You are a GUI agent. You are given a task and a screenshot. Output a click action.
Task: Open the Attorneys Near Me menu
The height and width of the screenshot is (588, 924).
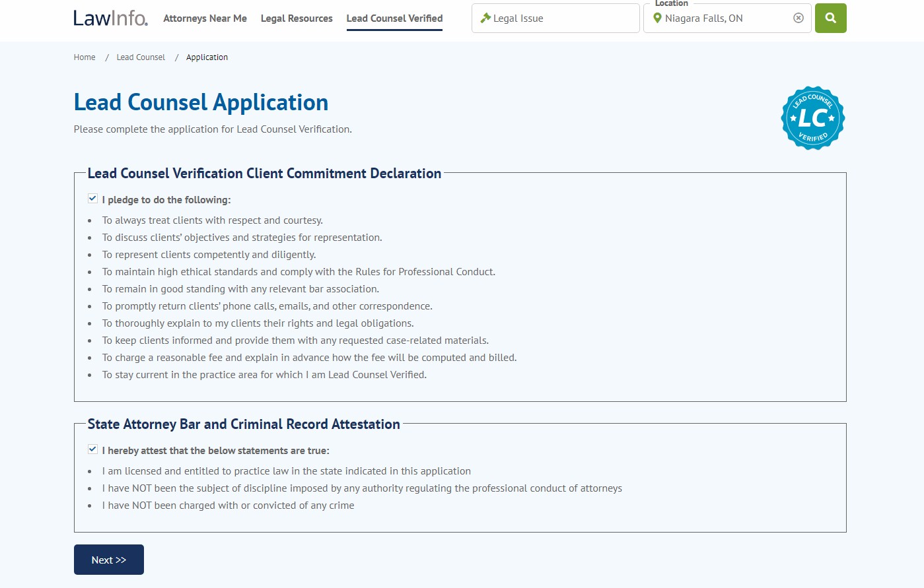[205, 18]
